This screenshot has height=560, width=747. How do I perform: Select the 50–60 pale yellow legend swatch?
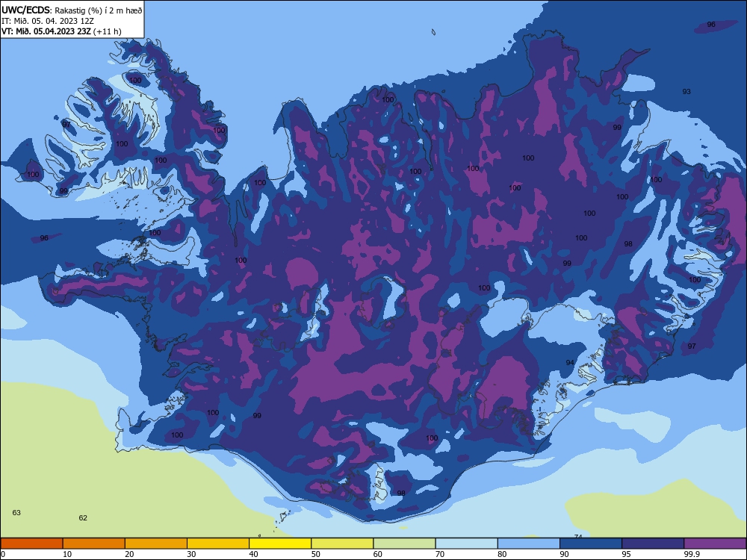point(342,544)
